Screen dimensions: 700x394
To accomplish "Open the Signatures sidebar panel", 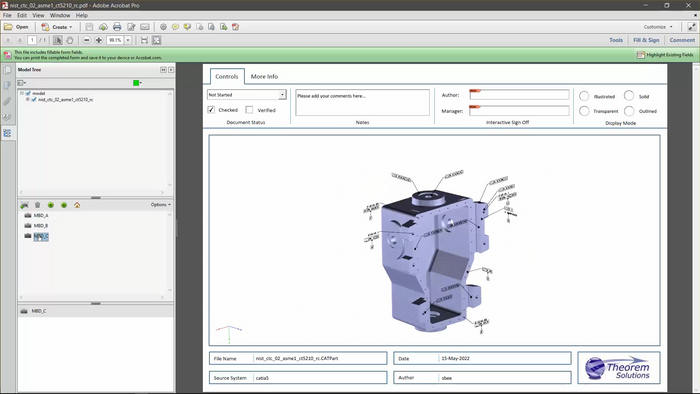I will point(7,117).
